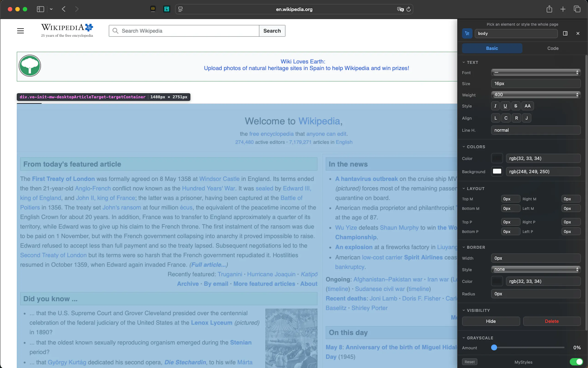Screen dimensions: 588x368
Task: Toggle strikethrough text style
Action: point(516,106)
